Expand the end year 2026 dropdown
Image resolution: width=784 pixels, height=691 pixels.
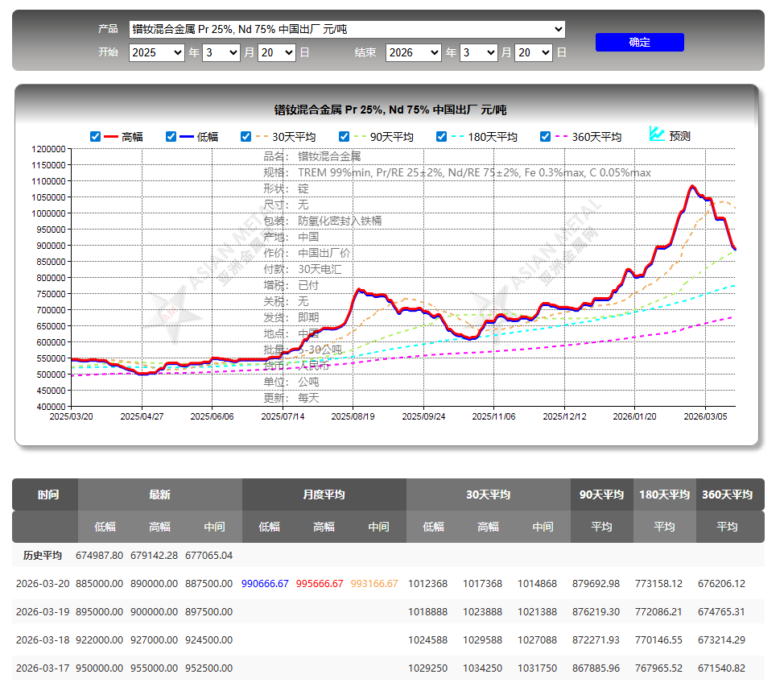coord(414,52)
